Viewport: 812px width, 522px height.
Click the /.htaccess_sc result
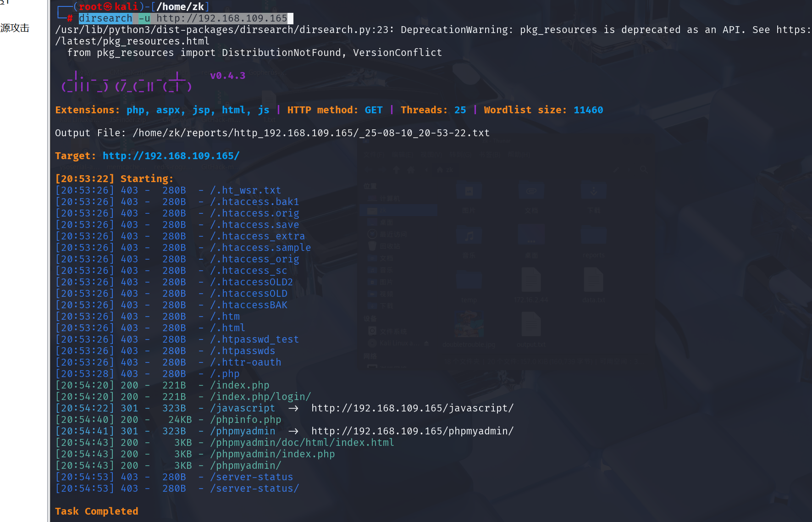coord(249,271)
